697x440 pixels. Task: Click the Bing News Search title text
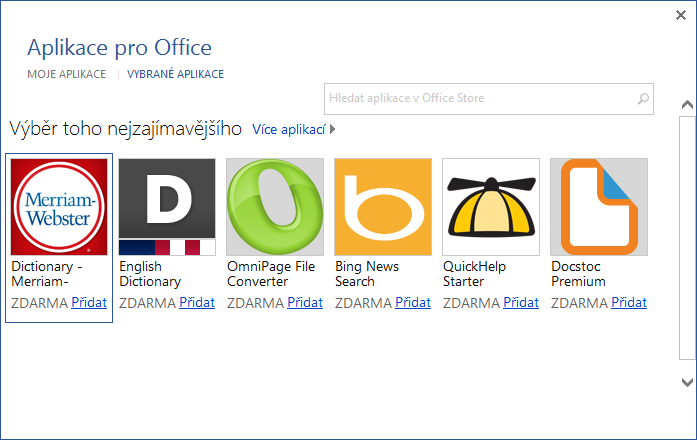367,274
